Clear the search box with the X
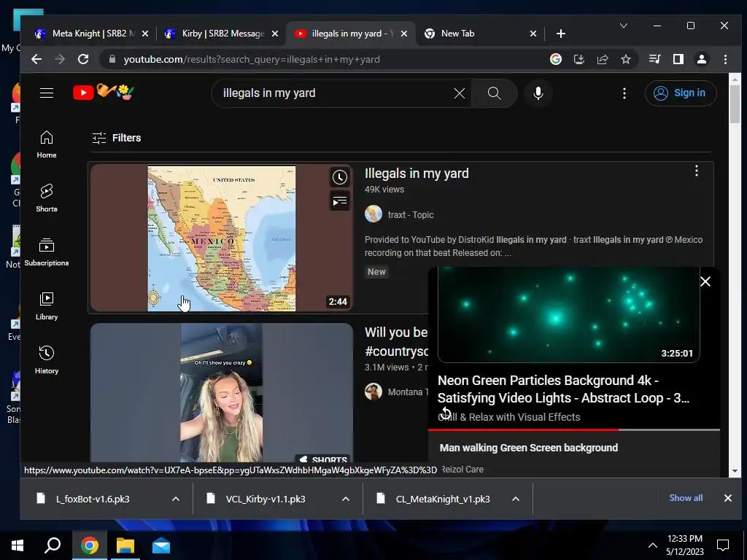747x560 pixels. pos(460,93)
